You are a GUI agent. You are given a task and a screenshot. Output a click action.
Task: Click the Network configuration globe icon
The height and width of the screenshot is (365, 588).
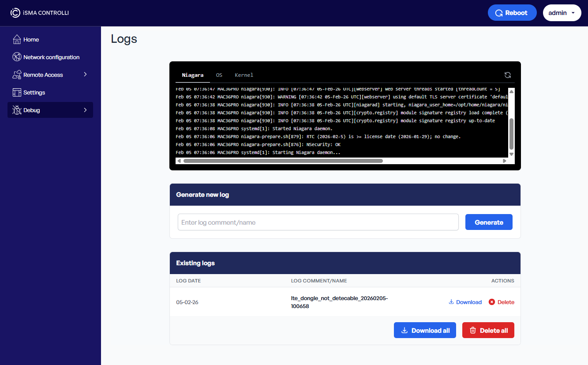coord(17,57)
